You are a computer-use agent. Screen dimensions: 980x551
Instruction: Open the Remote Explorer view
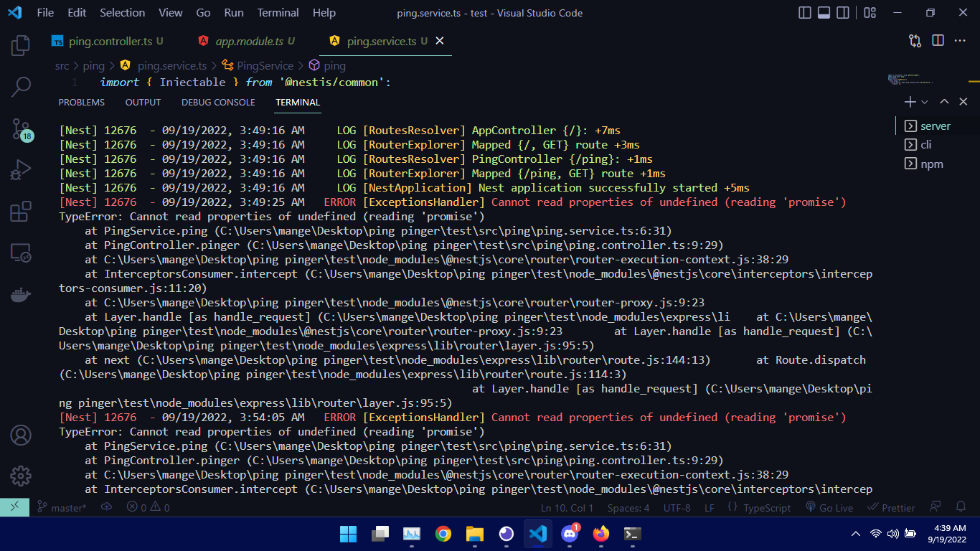coord(20,253)
